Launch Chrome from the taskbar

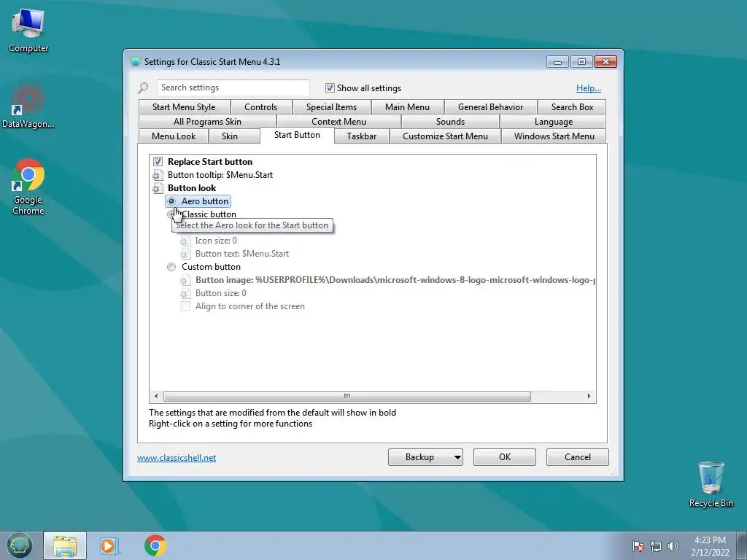[155, 545]
